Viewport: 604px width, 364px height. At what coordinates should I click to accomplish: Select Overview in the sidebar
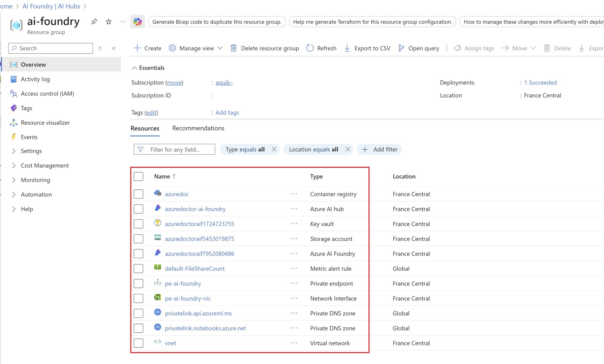click(x=61, y=64)
